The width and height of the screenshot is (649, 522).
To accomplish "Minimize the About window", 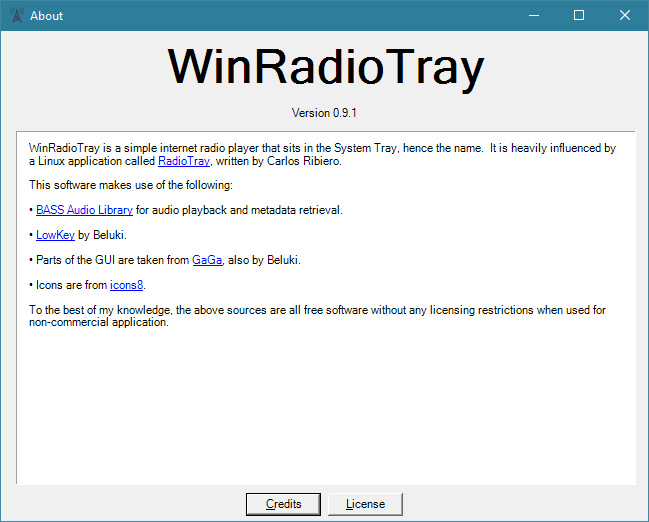I will pos(532,15).
